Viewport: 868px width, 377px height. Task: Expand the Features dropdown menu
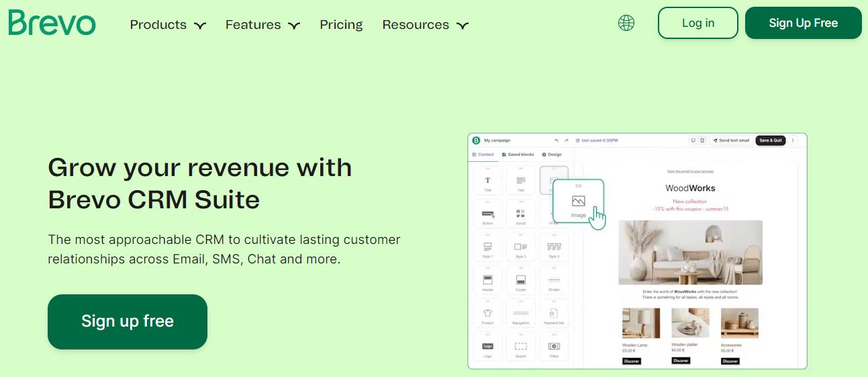click(x=263, y=25)
